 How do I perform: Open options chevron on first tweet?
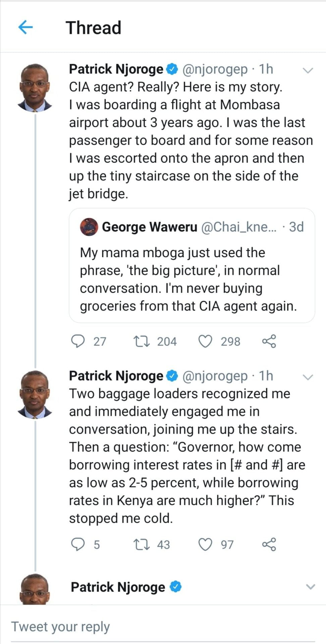point(308,70)
